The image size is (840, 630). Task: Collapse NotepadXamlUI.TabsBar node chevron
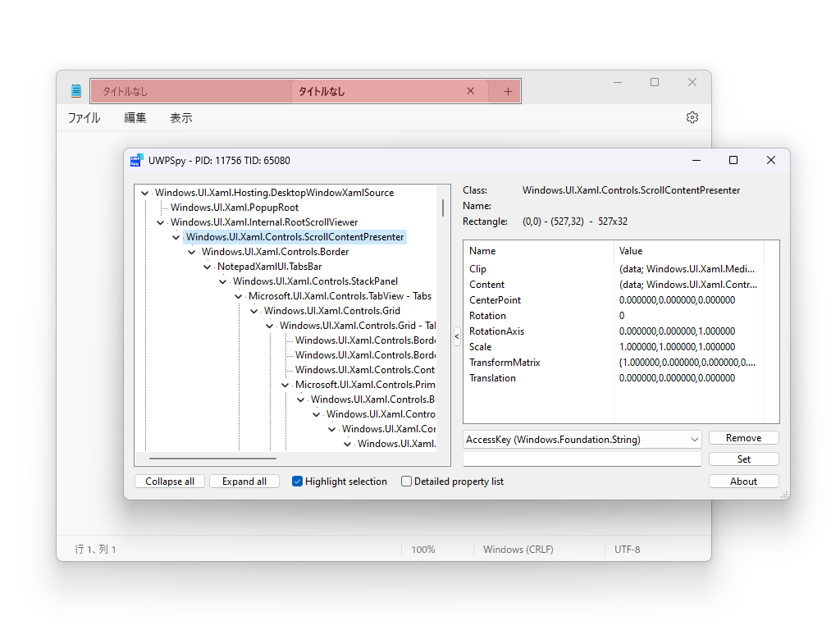(207, 267)
